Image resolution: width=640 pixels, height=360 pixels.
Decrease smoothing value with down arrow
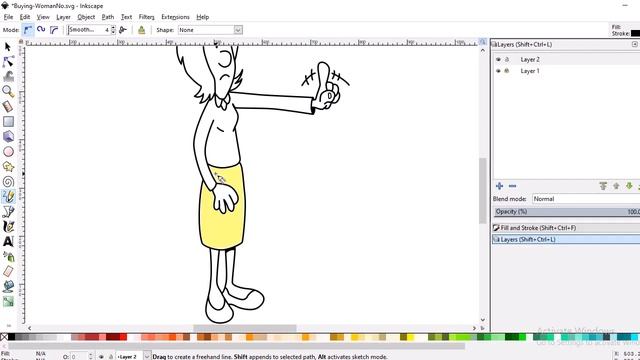(113, 32)
